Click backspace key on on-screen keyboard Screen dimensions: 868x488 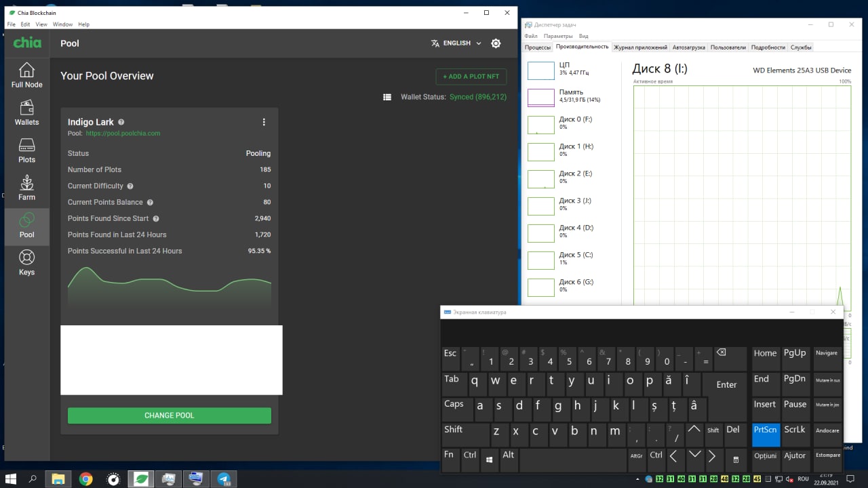[x=730, y=358]
